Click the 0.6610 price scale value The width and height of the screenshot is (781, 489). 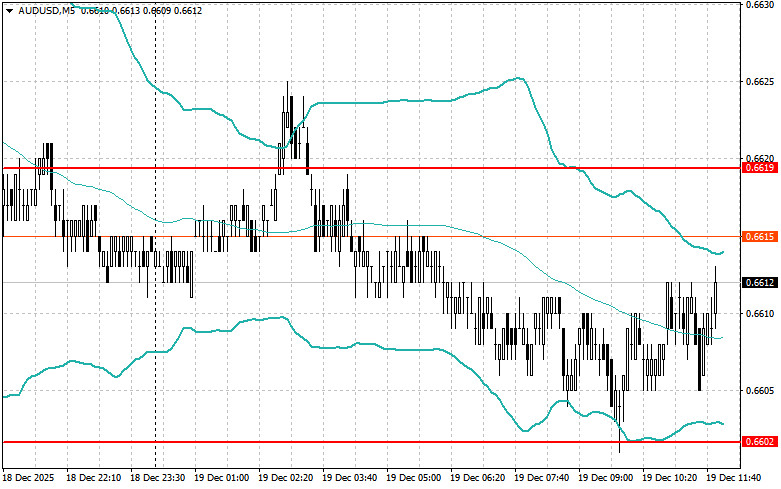[760, 313]
